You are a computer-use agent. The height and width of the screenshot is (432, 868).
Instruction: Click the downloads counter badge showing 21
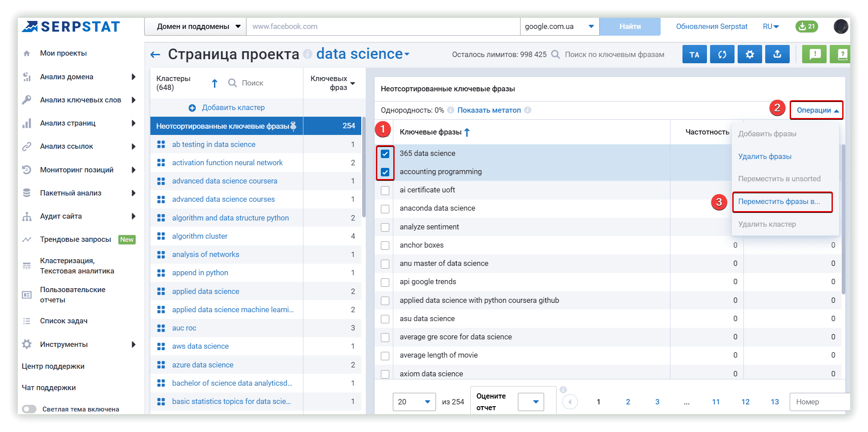point(807,26)
